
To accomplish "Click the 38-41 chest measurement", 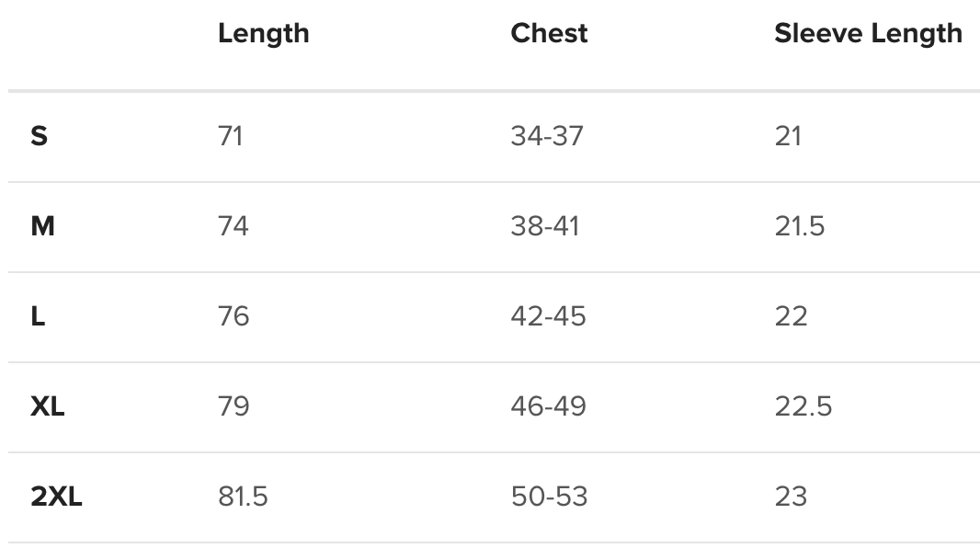I will click(545, 226).
